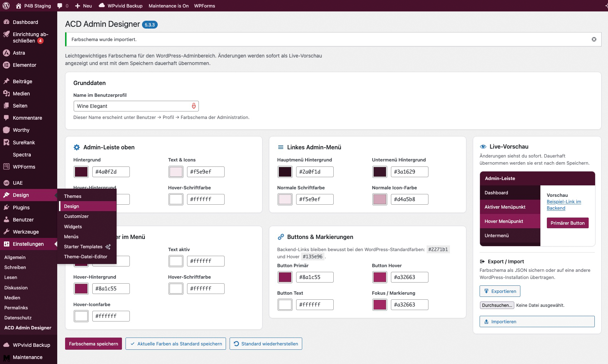Click the WPvivid Backup cloud icon in the top bar

pos(102,5)
